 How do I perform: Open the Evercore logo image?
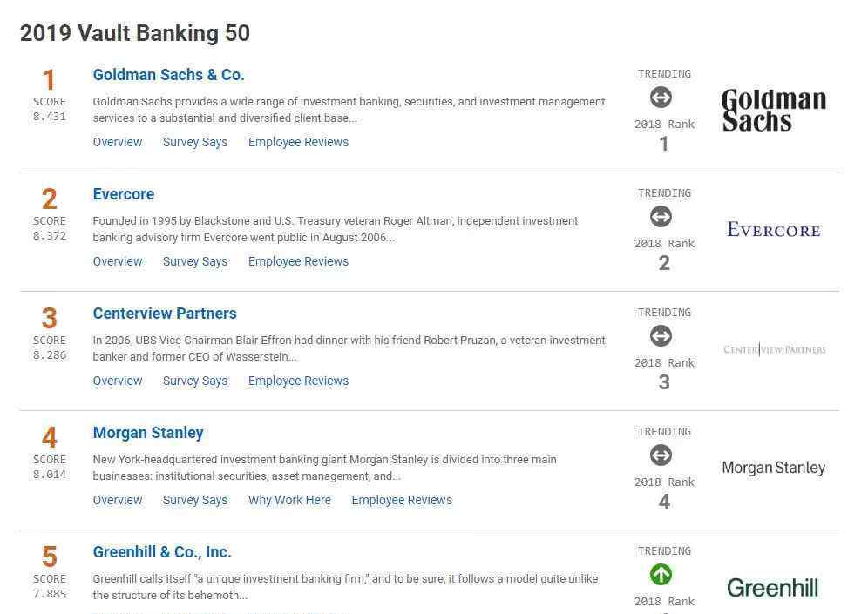(x=773, y=230)
